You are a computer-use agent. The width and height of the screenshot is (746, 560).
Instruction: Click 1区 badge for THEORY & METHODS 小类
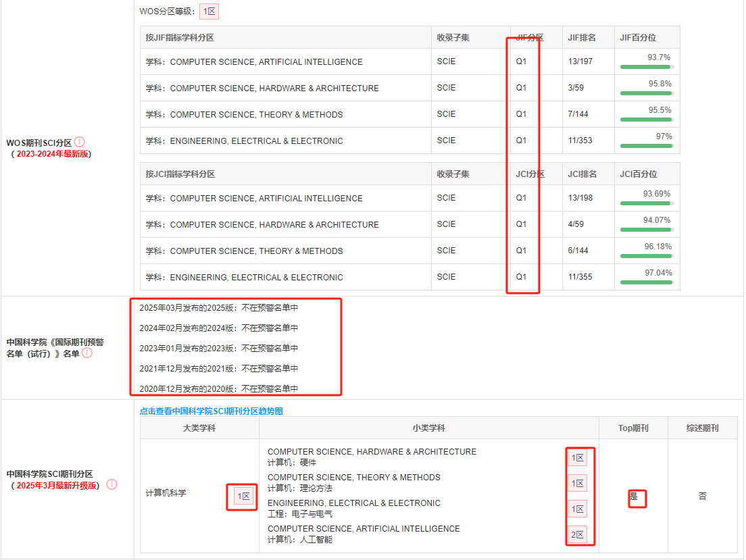coord(578,484)
